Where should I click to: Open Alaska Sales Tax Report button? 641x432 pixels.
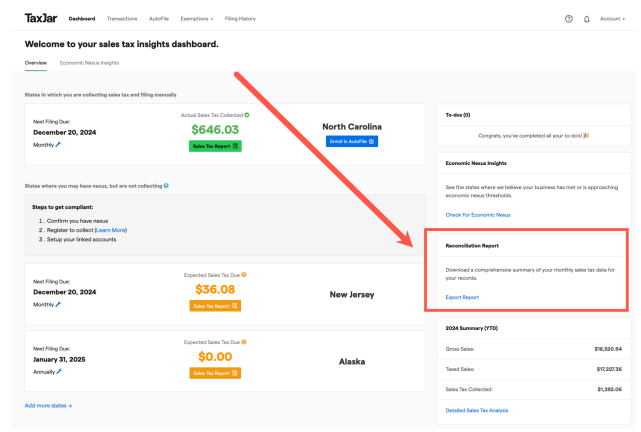tap(215, 373)
